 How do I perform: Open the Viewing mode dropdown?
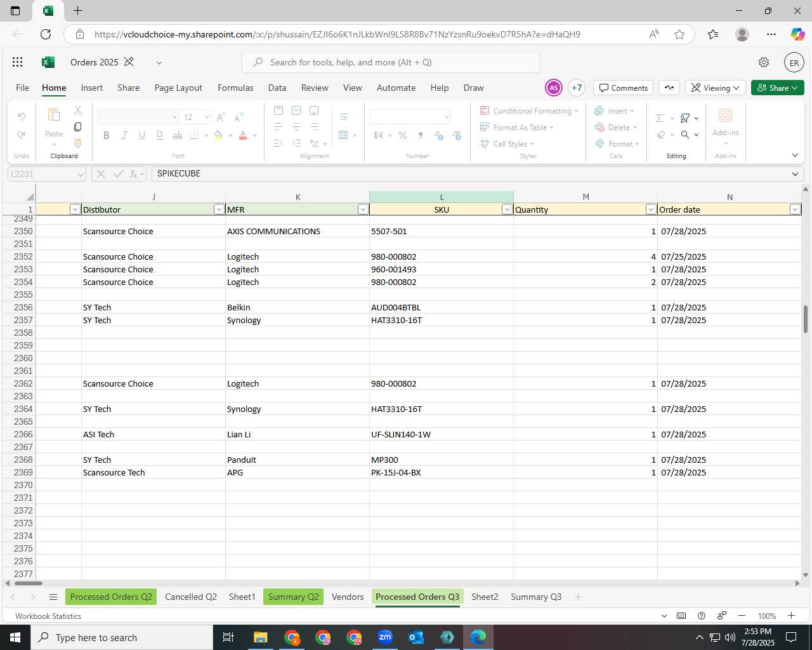pyautogui.click(x=715, y=88)
